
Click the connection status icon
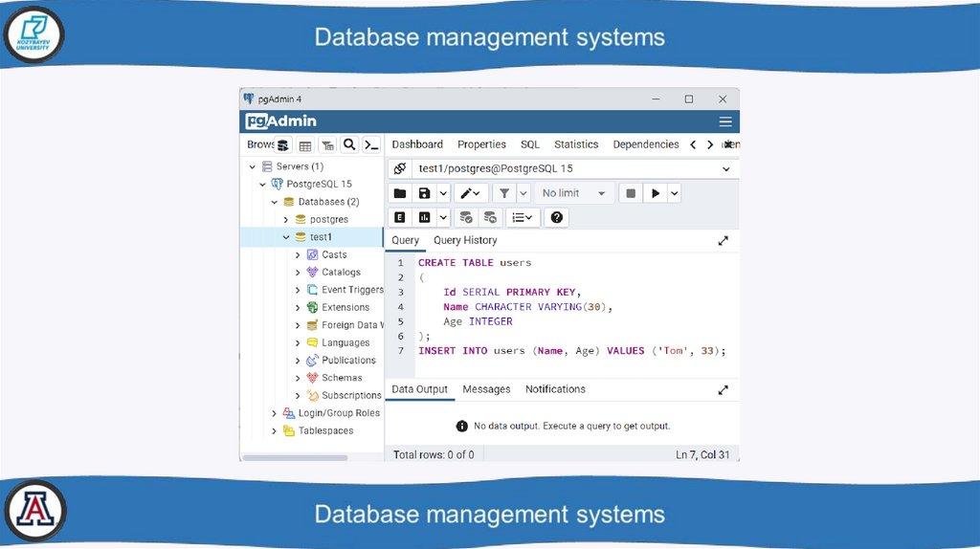(400, 168)
